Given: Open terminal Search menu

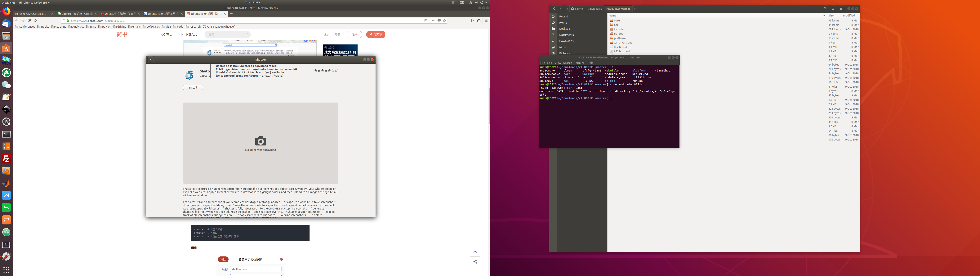Looking at the screenshot, I should click(x=568, y=63).
